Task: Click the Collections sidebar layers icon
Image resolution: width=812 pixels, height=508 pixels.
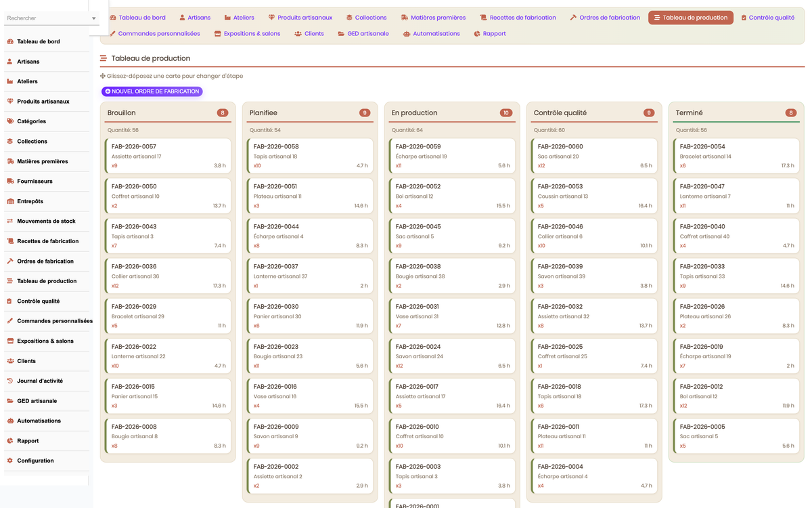Action: [10, 142]
